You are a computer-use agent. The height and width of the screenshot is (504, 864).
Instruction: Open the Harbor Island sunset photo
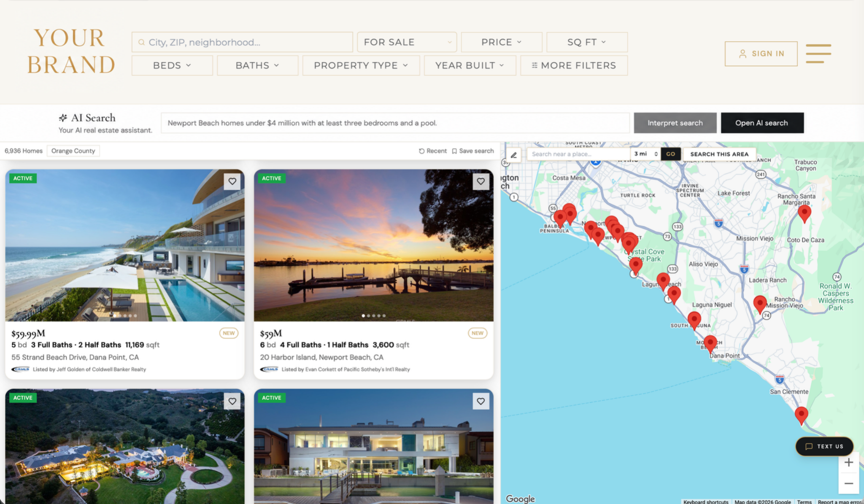373,245
